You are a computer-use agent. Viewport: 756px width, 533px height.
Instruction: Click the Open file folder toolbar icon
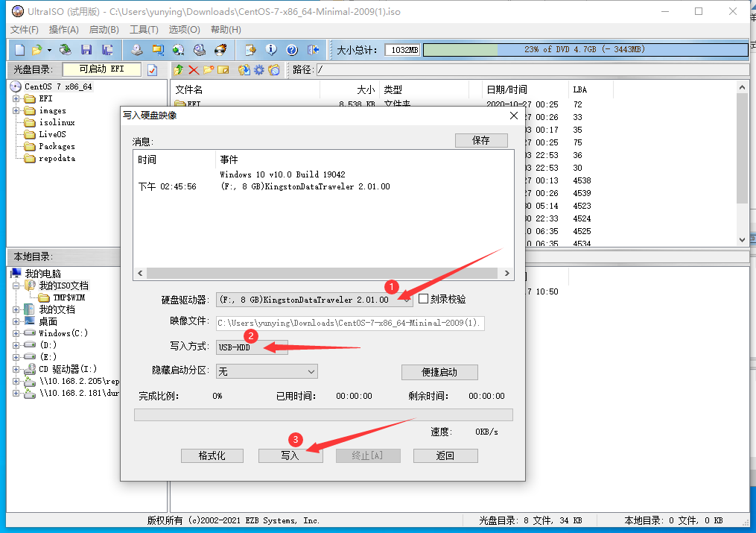pos(36,50)
